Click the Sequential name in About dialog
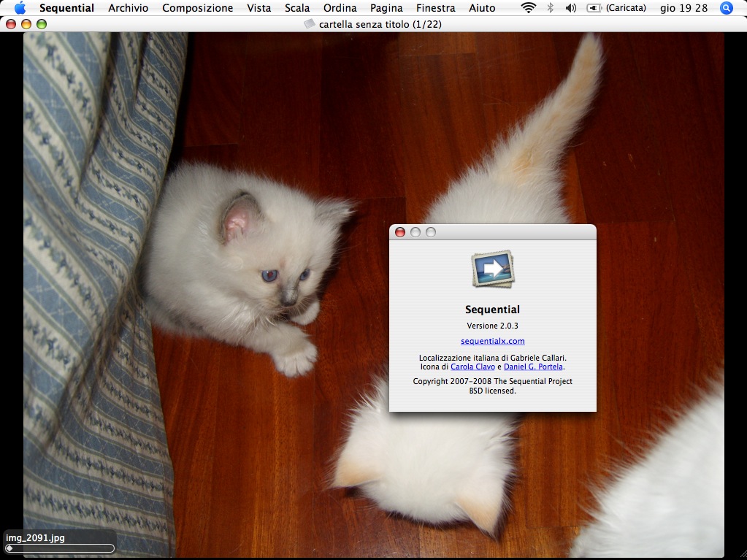The image size is (747, 560). click(x=493, y=310)
